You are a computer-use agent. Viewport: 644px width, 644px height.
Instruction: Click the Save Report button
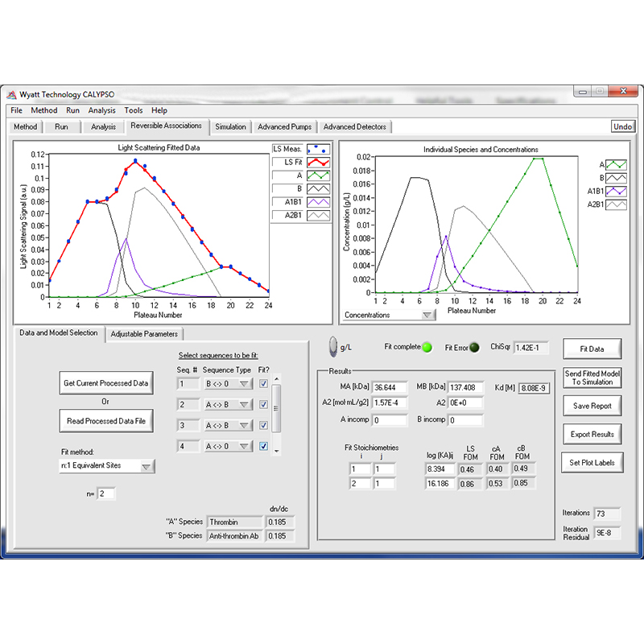592,406
